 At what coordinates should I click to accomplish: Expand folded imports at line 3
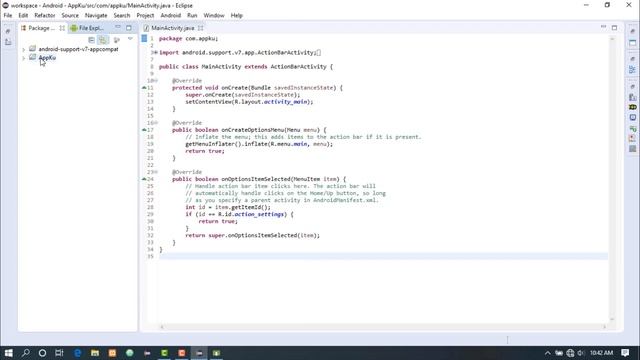pyautogui.click(x=156, y=53)
